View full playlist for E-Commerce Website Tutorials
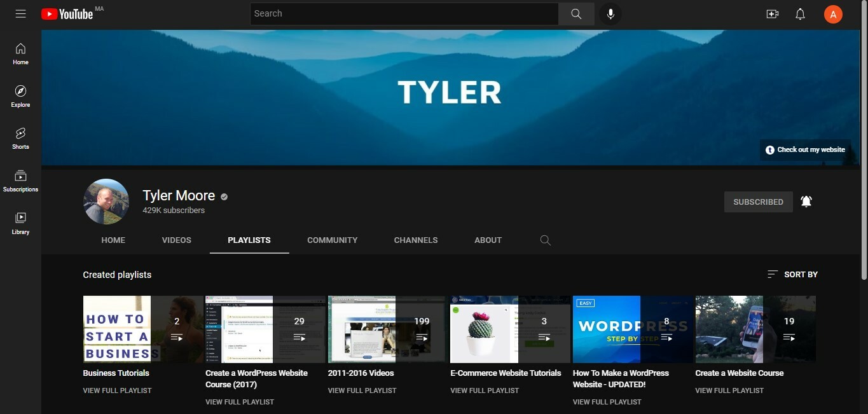The width and height of the screenshot is (868, 414). tap(485, 390)
